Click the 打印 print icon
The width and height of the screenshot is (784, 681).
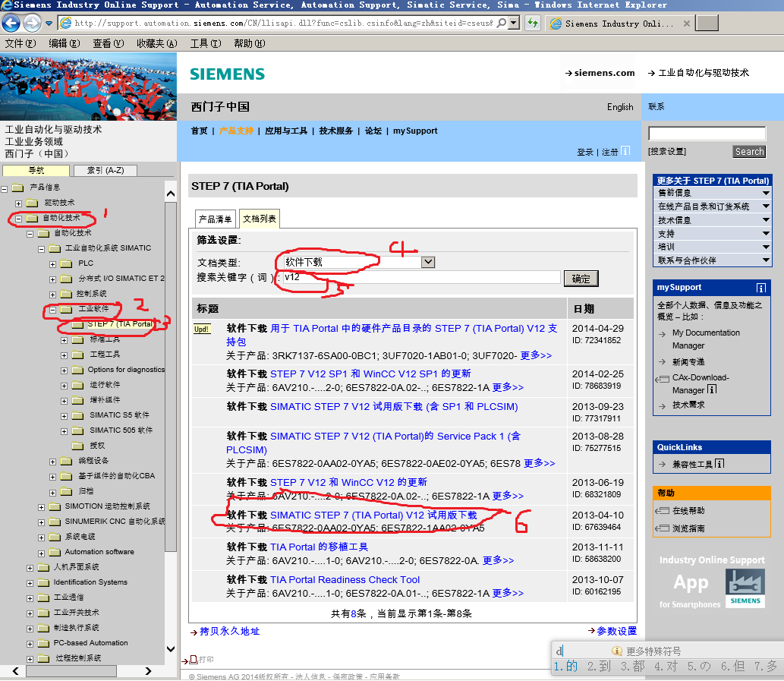(x=194, y=660)
